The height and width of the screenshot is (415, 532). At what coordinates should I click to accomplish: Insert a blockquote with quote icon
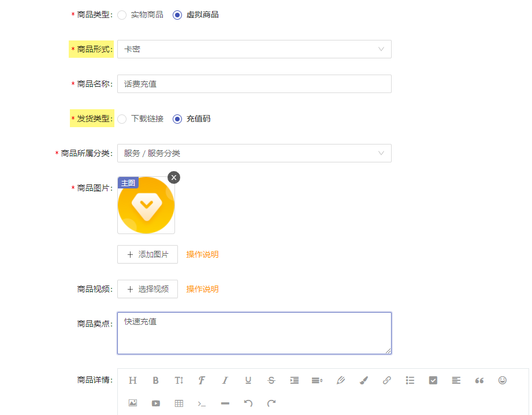479,380
